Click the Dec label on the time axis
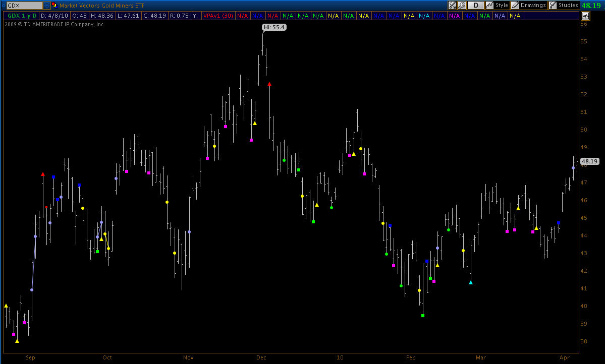Screen dimensions: 605x364 (x=261, y=357)
